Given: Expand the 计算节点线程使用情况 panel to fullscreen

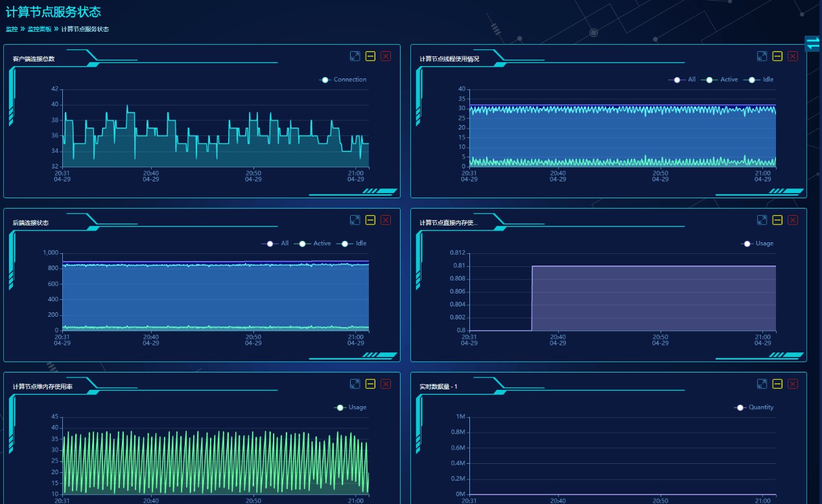Looking at the screenshot, I should tap(762, 56).
